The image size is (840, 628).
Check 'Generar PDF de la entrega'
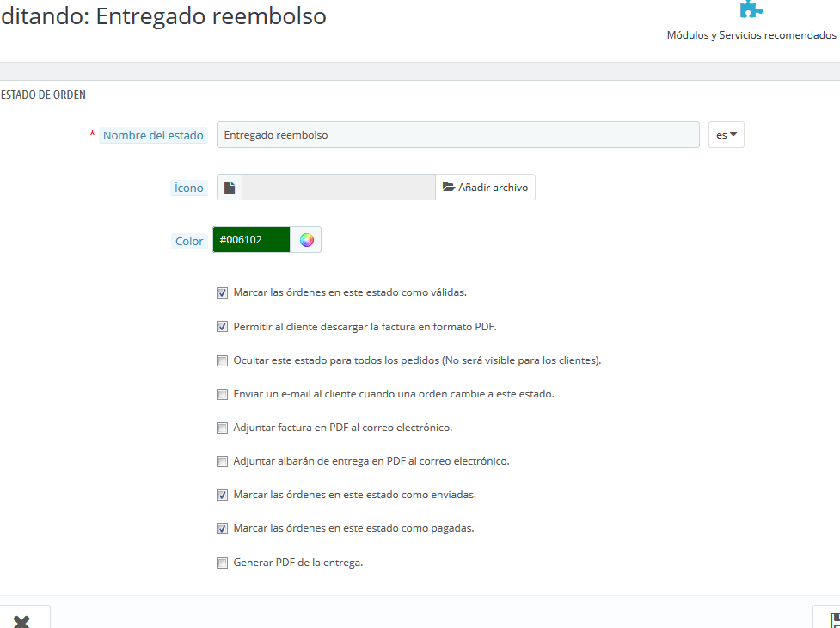[x=222, y=563]
